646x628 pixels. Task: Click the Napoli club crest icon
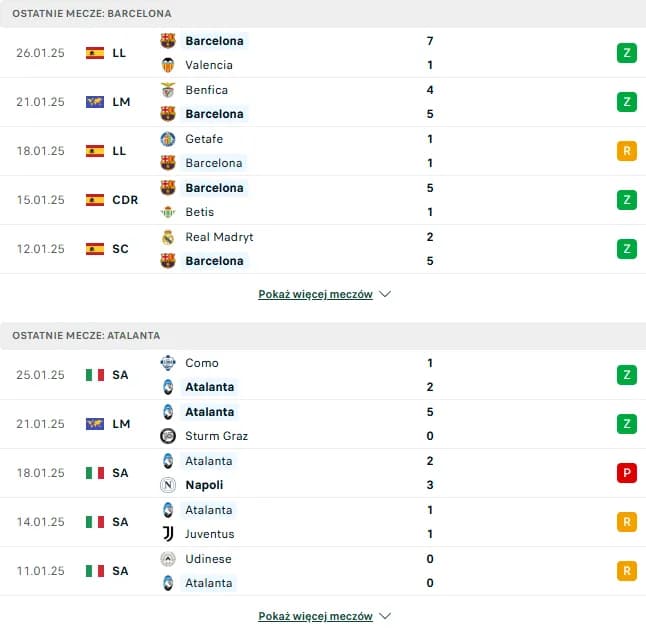click(168, 485)
